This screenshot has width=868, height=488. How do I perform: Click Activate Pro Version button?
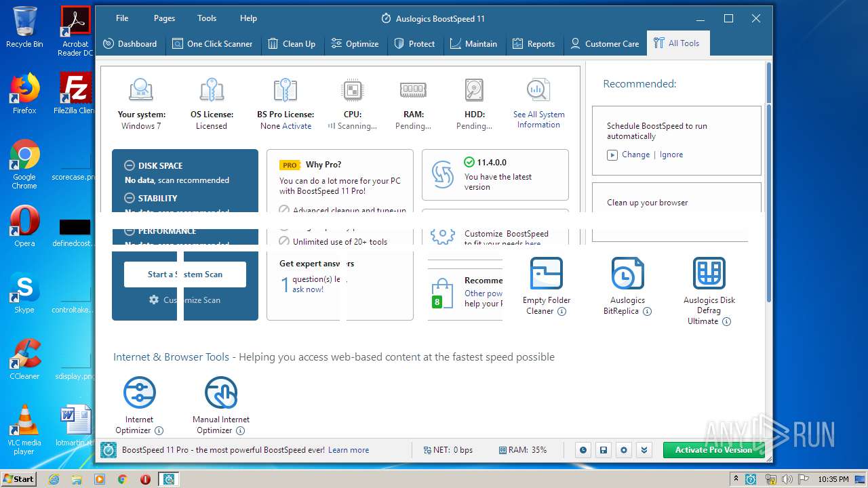(x=713, y=450)
